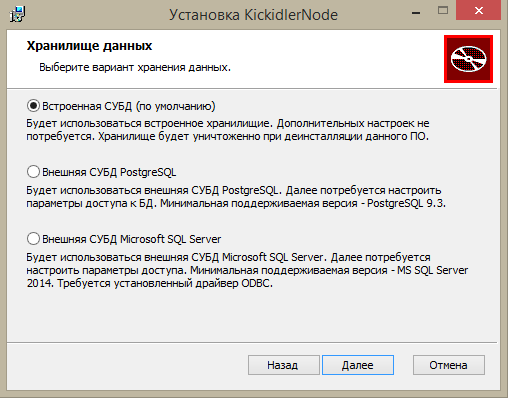Close the installer with the red X

(479, 11)
